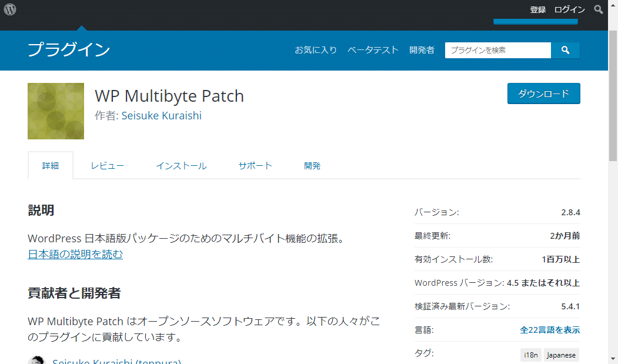
Task: Click install count 1百万以上
Action: coord(561,259)
